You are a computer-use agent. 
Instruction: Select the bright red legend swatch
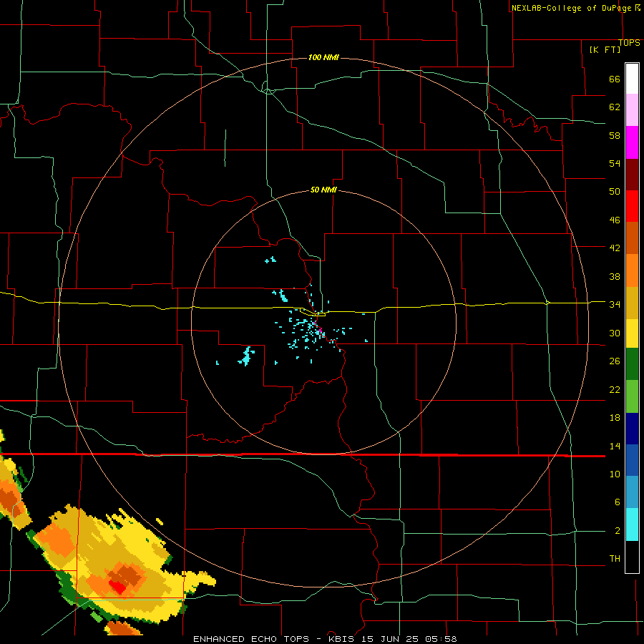(632, 206)
